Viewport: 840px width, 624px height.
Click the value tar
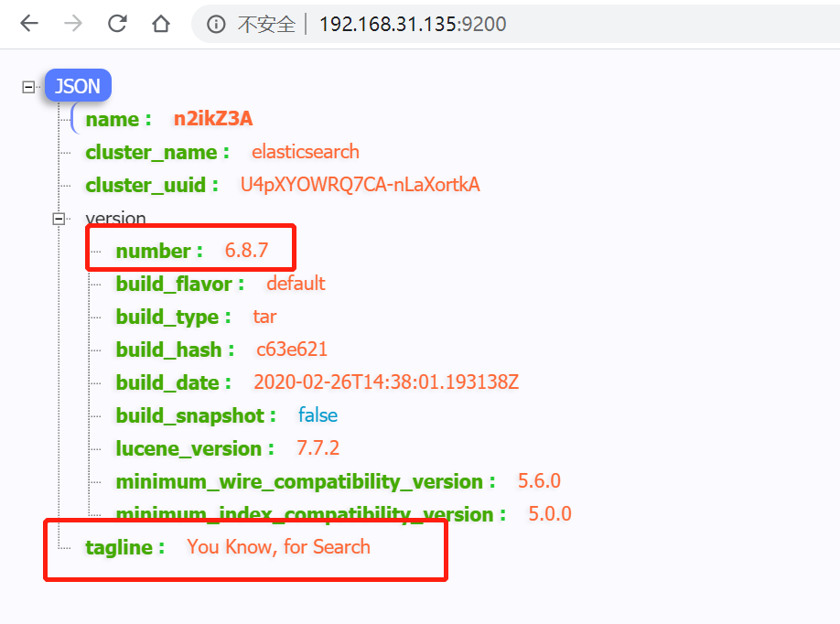point(264,317)
